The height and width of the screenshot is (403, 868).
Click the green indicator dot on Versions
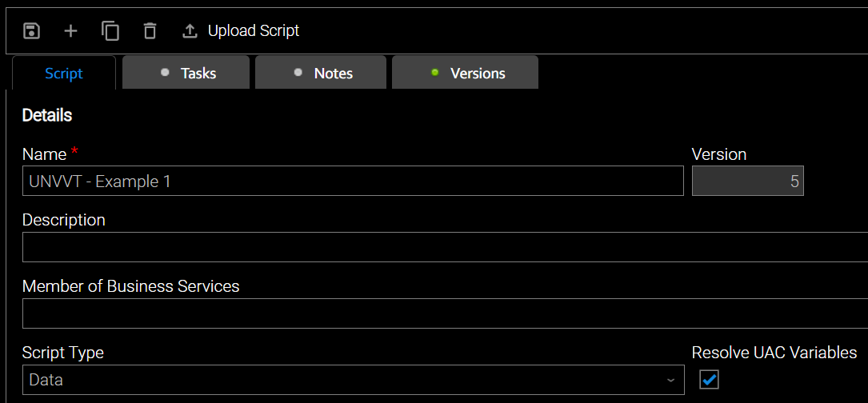pos(435,73)
